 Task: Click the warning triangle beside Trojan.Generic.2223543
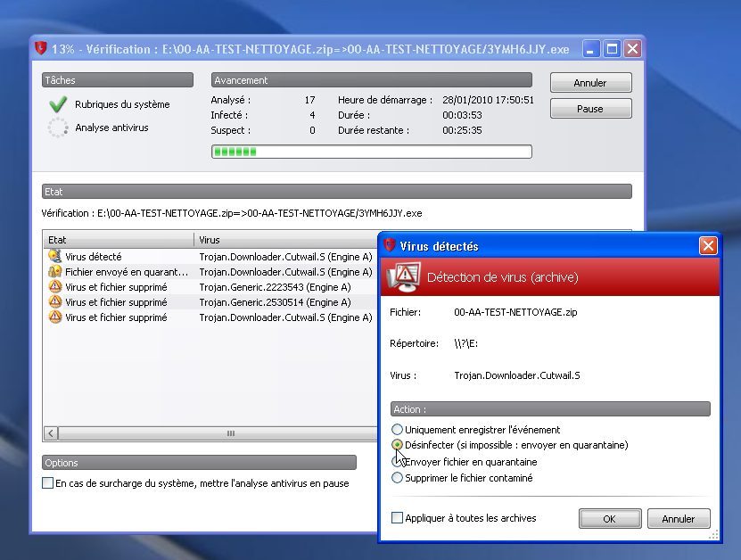point(52,287)
